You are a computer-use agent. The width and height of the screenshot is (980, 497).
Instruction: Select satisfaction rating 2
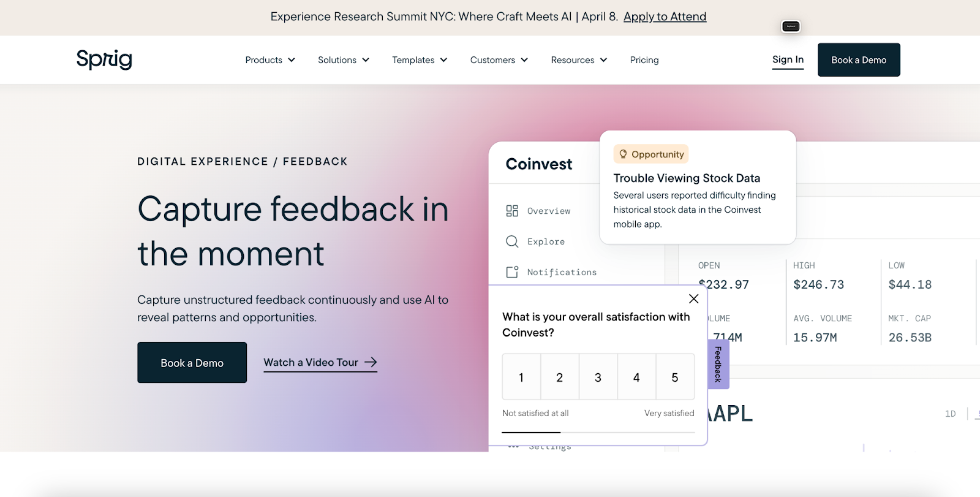(560, 377)
